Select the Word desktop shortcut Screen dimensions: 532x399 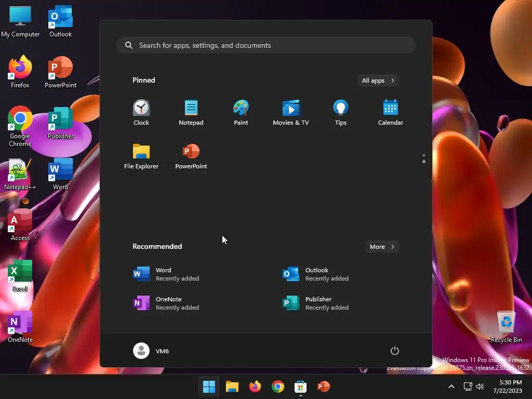coord(60,174)
